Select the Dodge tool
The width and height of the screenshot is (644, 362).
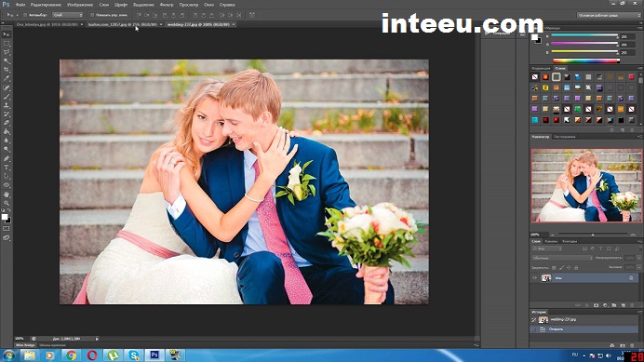tap(7, 149)
